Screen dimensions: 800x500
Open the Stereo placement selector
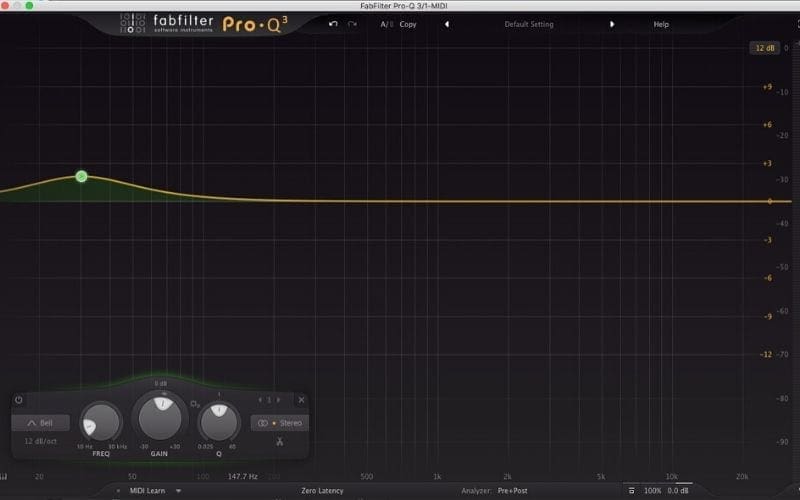pos(280,423)
